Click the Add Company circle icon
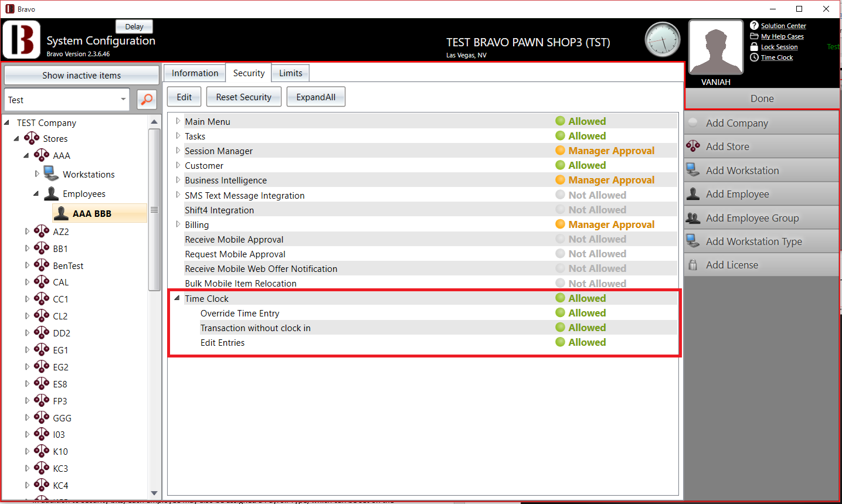 coord(693,122)
